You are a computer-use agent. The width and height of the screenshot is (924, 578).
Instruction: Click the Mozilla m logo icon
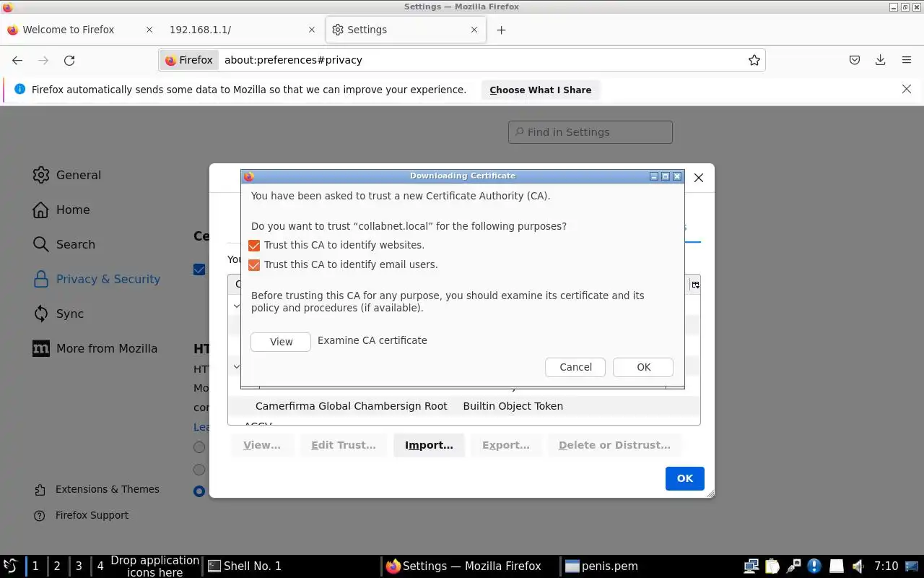(x=41, y=348)
